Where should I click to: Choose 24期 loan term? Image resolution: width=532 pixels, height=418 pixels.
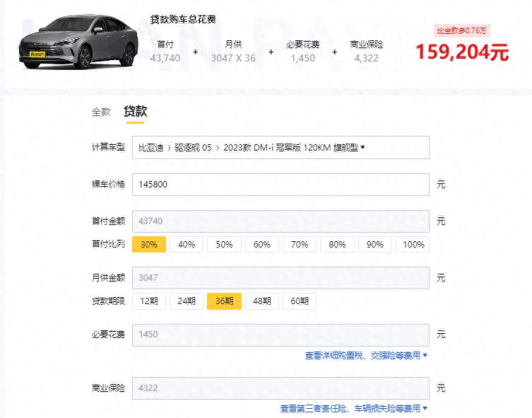(x=187, y=301)
